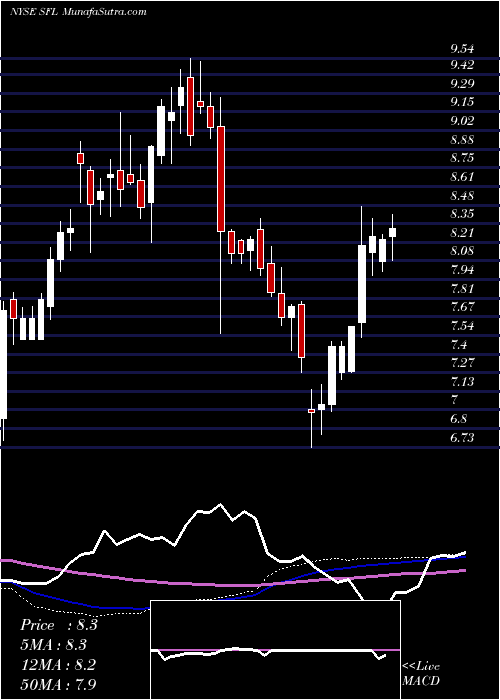The height and width of the screenshot is (700, 500).
Task: Click the 8.88 price axis label
Action: coord(462,140)
